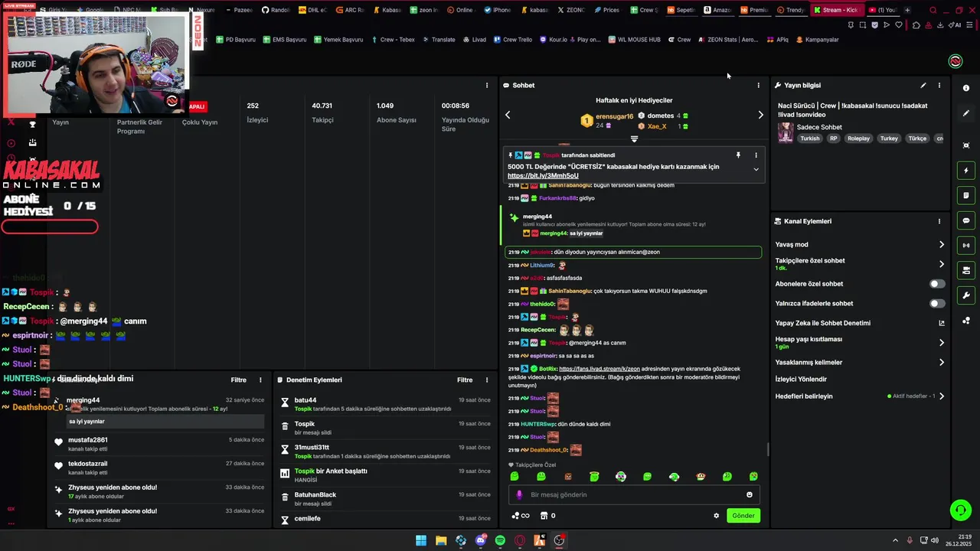Open Windows Start menu
This screenshot has height=551, width=980.
[x=421, y=540]
